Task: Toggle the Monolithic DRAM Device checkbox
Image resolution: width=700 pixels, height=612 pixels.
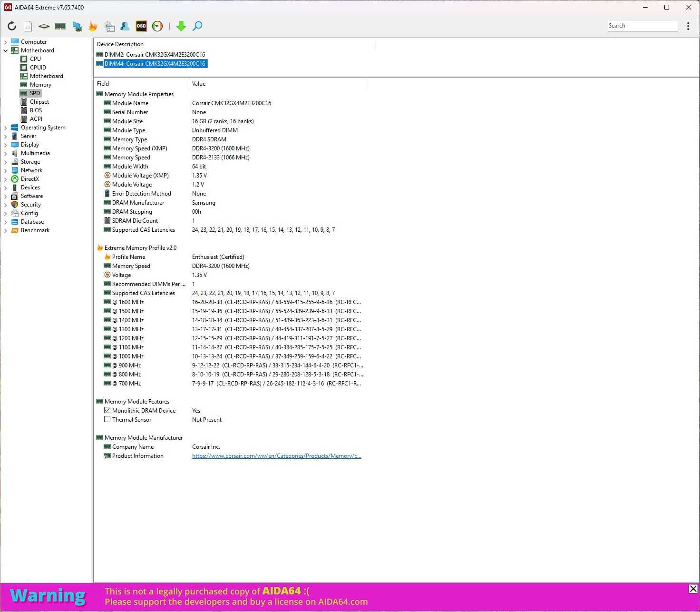Action: tap(107, 410)
